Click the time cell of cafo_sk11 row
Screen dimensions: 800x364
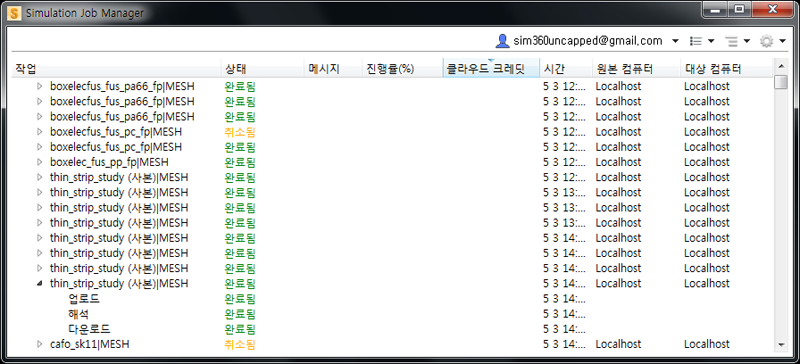coord(564,344)
